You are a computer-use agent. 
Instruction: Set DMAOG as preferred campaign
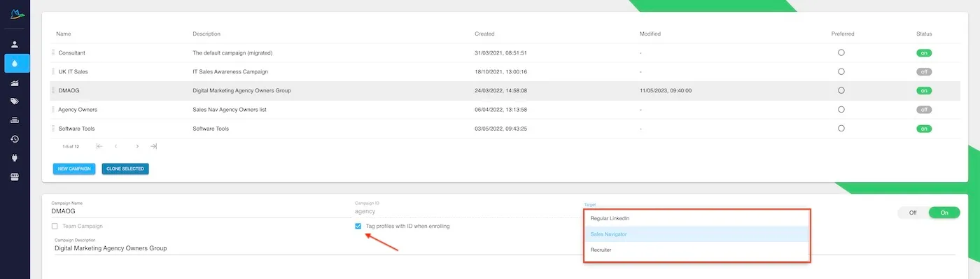point(841,90)
